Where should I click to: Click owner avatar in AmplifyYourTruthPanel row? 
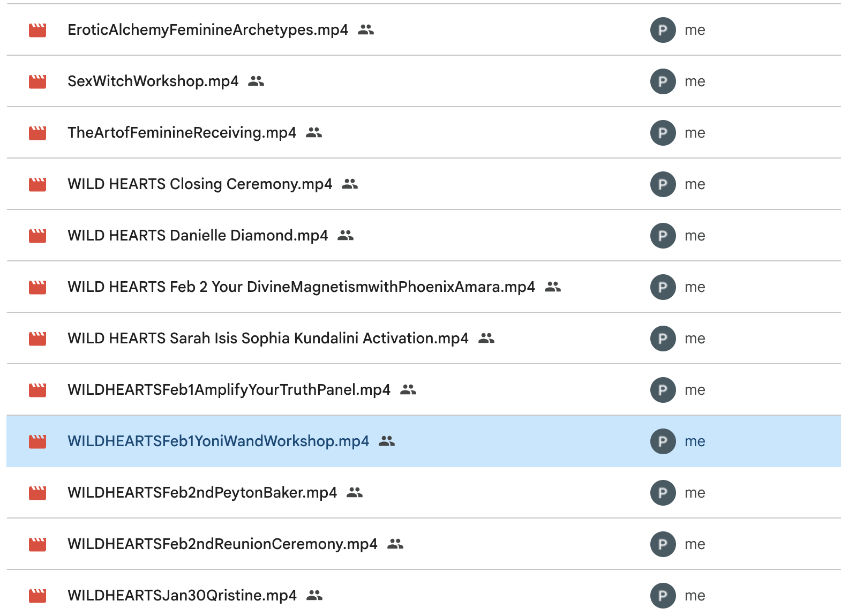(663, 390)
